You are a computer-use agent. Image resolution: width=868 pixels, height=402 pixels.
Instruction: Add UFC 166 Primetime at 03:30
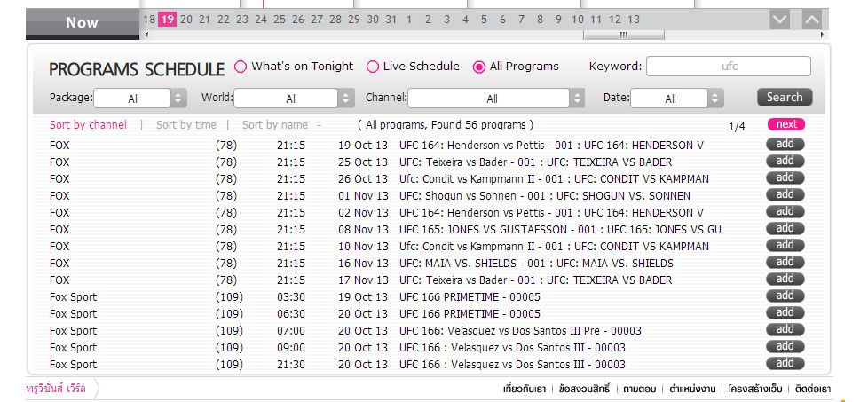785,296
